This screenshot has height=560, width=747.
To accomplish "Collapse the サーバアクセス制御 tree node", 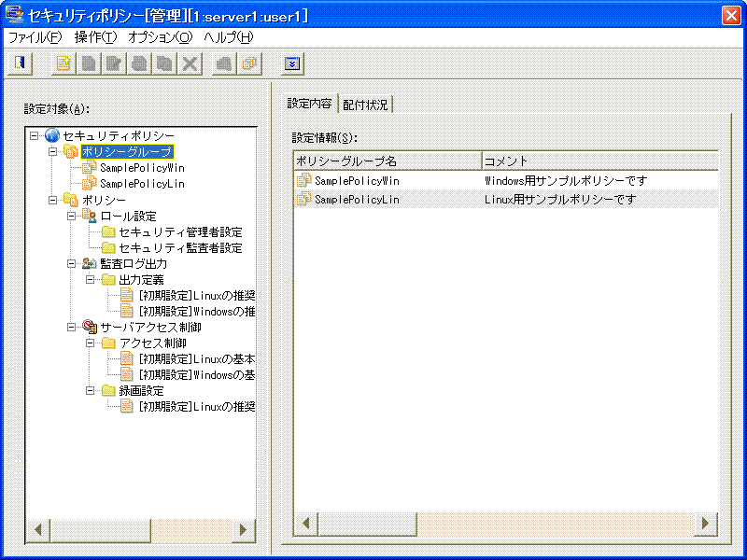I will click(x=71, y=328).
